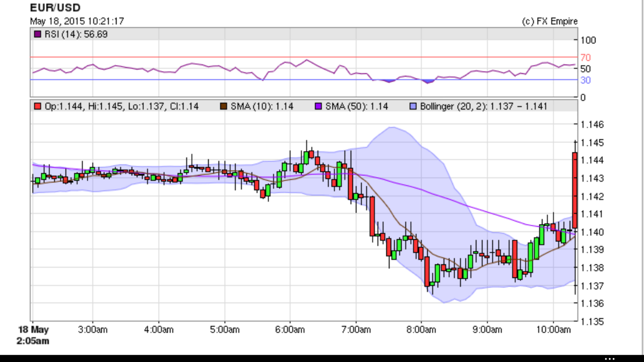
Task: Click the red OHLC candlestick legend swatch
Action: 38,107
